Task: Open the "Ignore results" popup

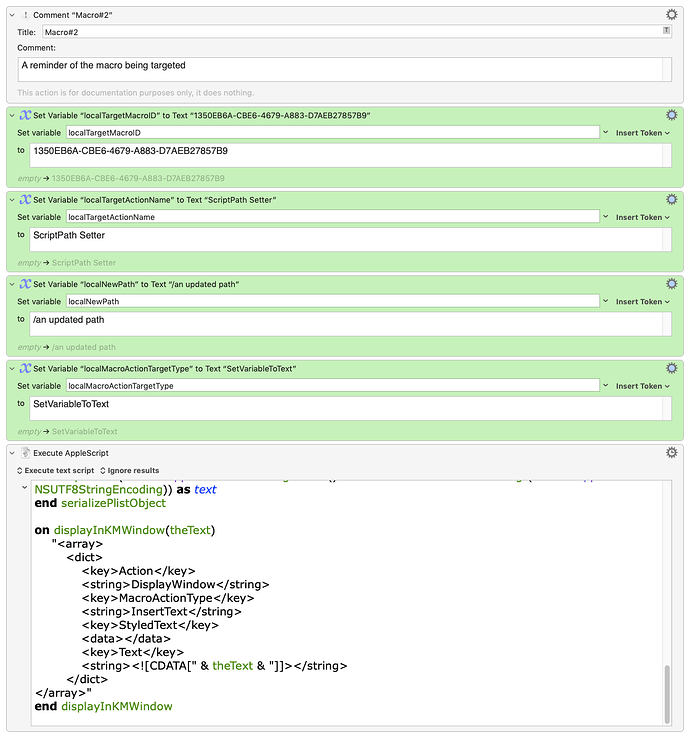Action: click(x=129, y=470)
